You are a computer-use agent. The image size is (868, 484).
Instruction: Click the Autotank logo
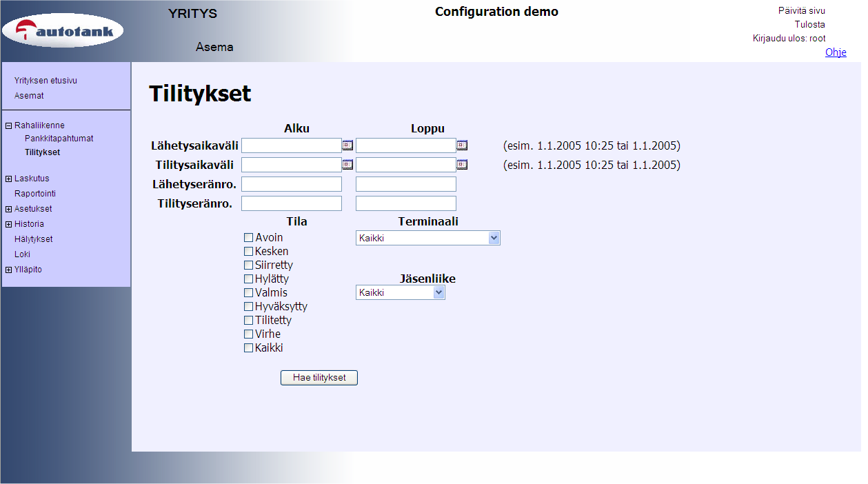pyautogui.click(x=63, y=30)
